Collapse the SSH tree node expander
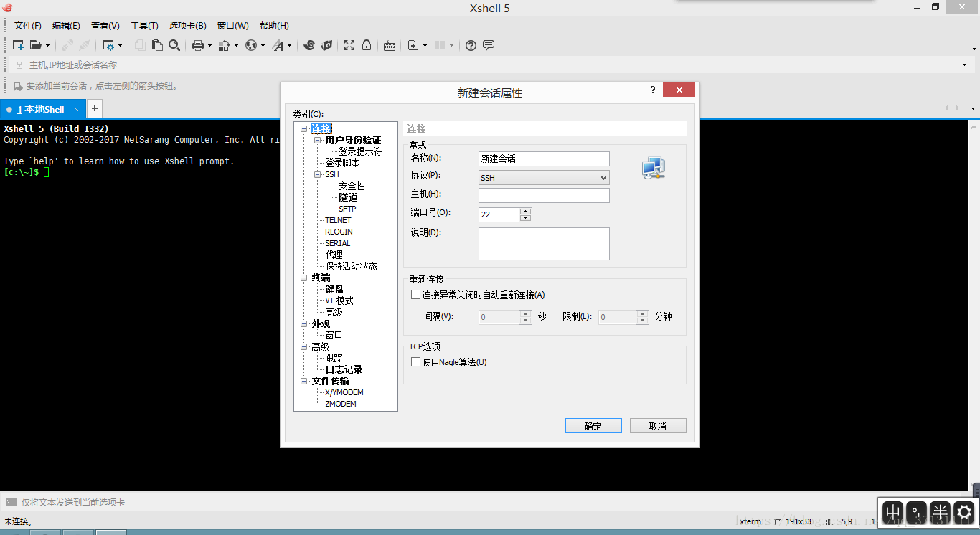This screenshot has width=980, height=535. (318, 175)
